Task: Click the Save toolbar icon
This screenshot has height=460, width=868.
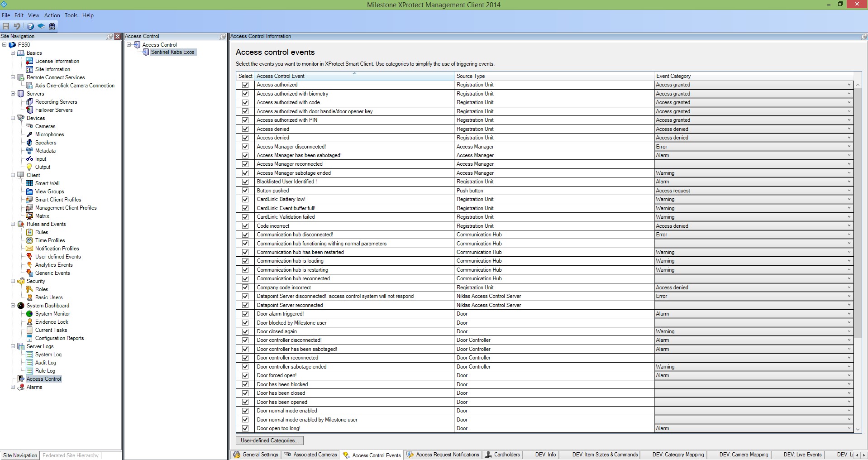Action: coord(6,26)
